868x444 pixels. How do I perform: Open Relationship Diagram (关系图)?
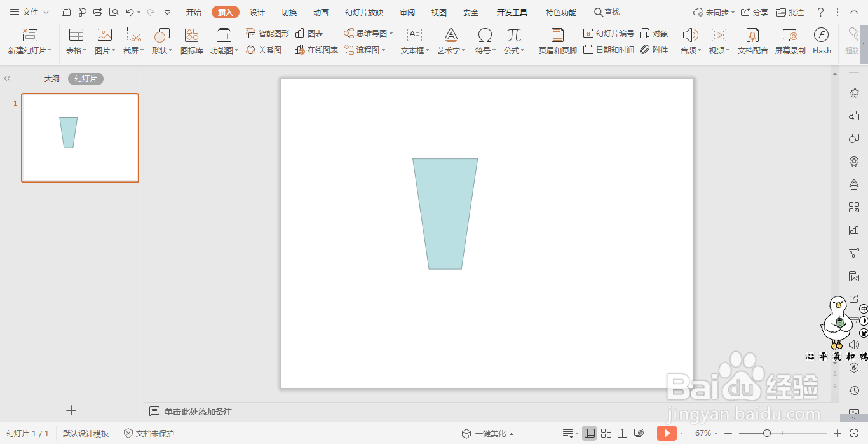point(264,50)
